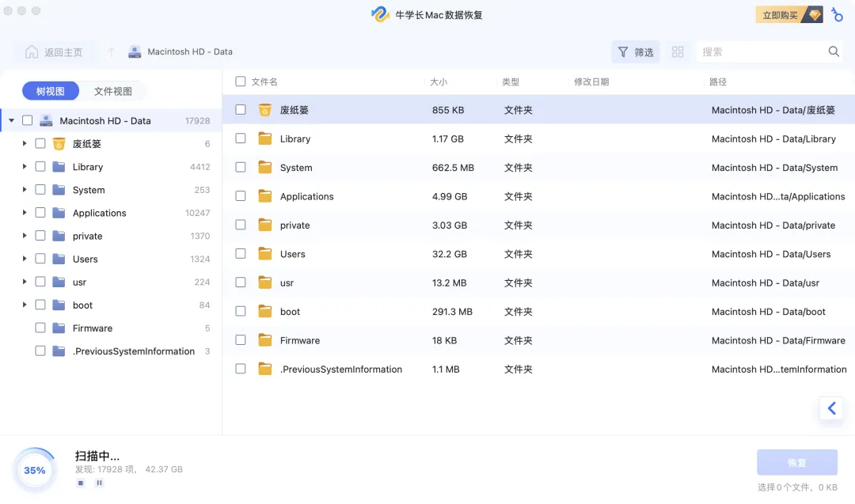Tick the Users checkbox in tree sidebar
This screenshot has width=855, height=504.
40,259
